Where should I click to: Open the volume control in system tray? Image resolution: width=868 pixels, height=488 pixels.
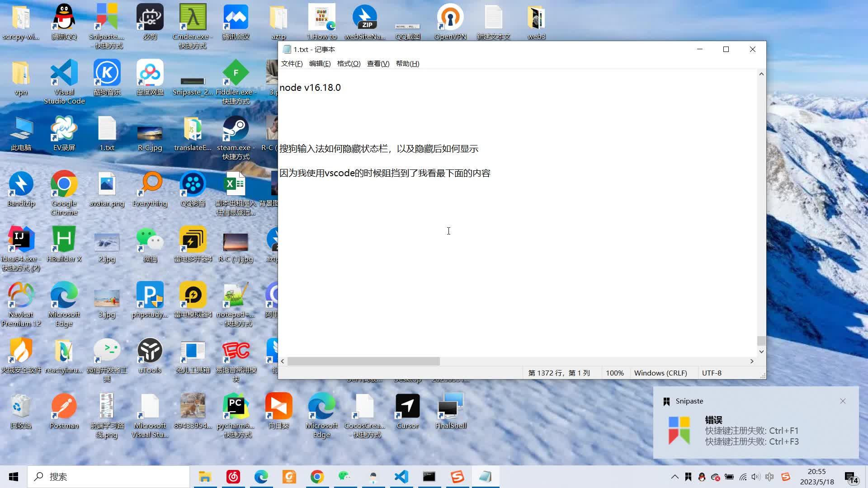[x=756, y=477]
